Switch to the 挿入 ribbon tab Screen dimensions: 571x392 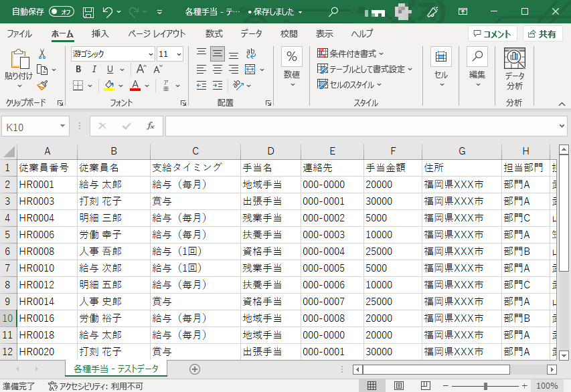click(x=100, y=33)
